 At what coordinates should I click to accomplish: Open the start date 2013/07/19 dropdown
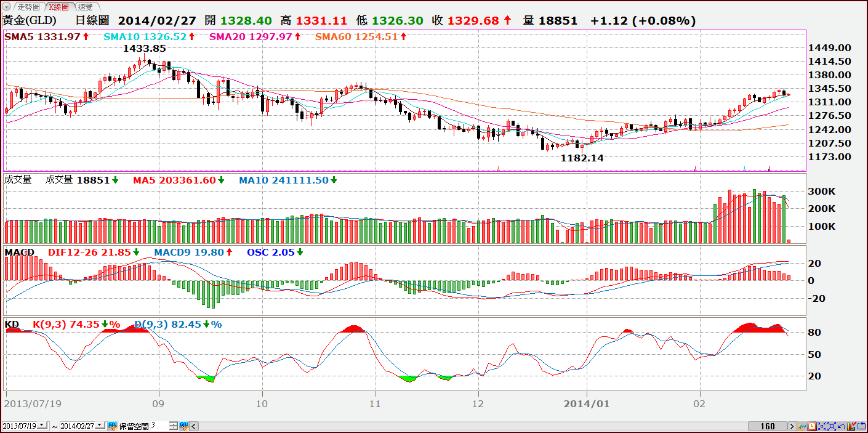[x=42, y=426]
